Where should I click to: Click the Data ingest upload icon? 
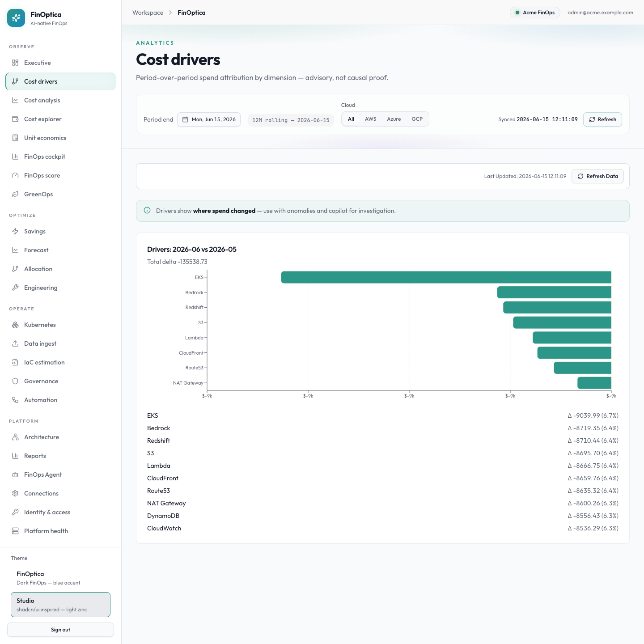coord(15,343)
